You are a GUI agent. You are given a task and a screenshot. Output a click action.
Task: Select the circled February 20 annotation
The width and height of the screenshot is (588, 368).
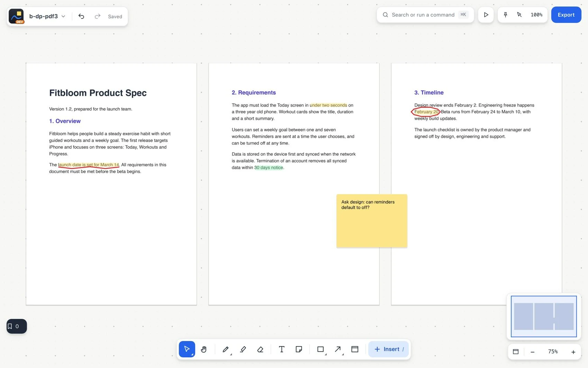(x=426, y=112)
